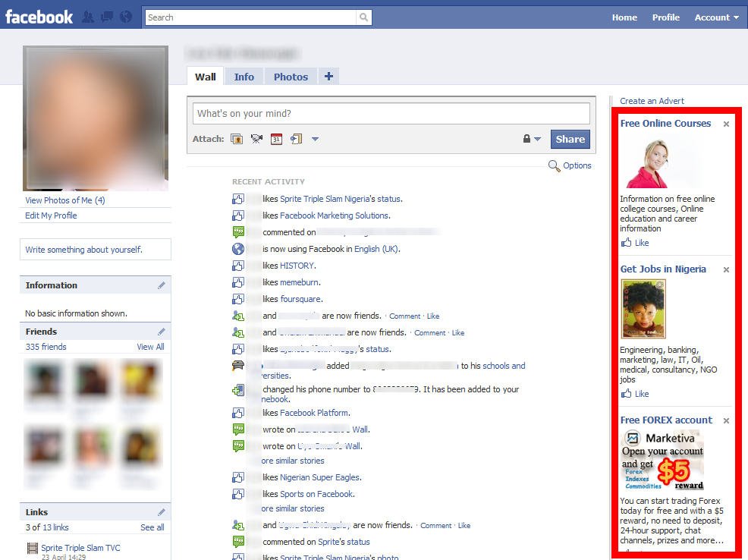
Task: Switch to the Photos tab
Action: (x=291, y=76)
